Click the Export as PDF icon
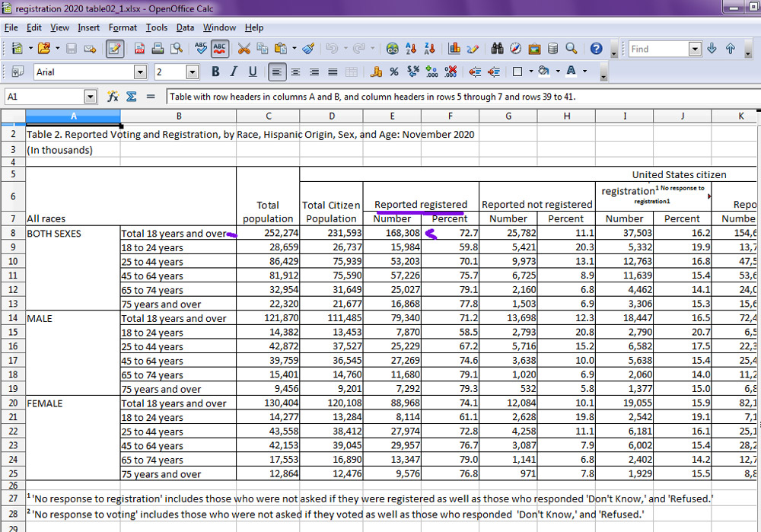 140,49
